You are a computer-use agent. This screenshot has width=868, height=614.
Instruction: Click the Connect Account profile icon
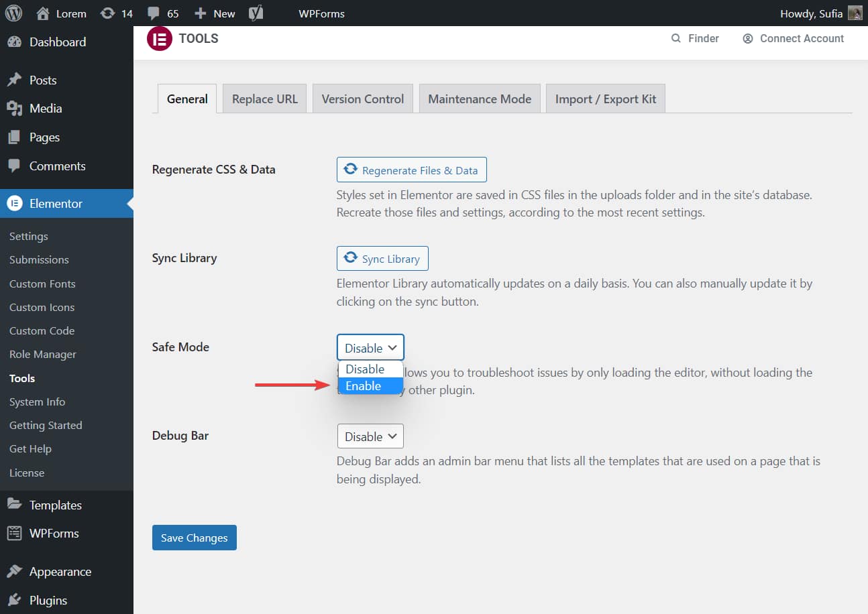tap(747, 38)
